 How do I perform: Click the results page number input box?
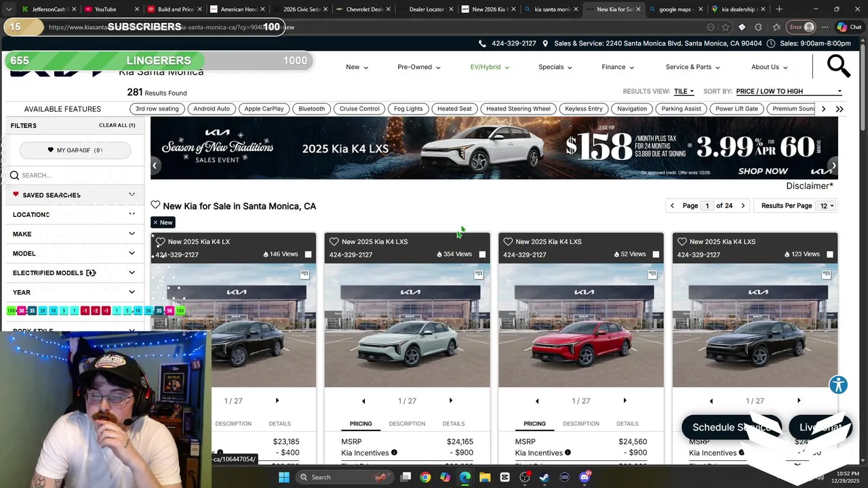[707, 205]
